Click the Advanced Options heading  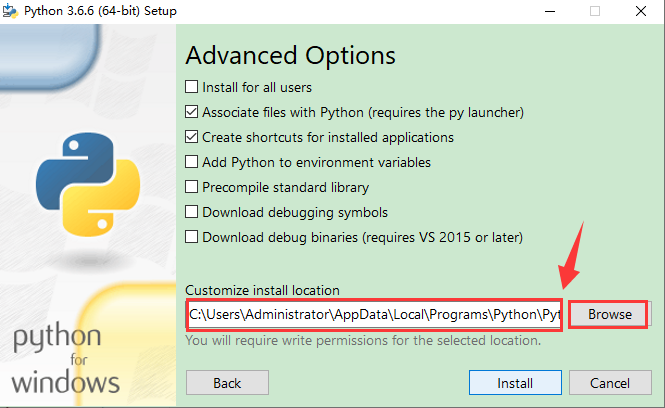(291, 56)
